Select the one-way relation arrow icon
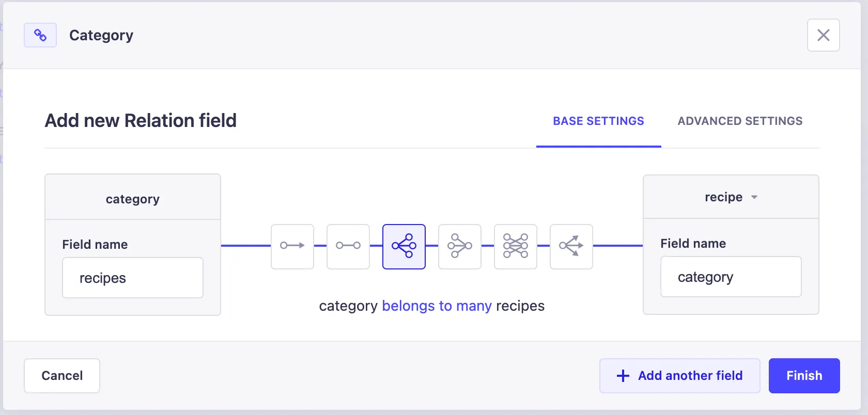The width and height of the screenshot is (868, 415). coord(292,246)
